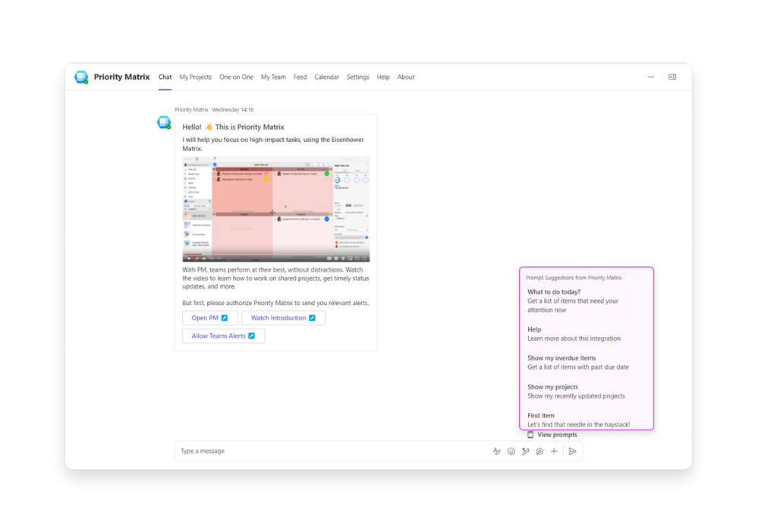Click the pop-out panel icon in header
758x532 pixels.
tap(672, 77)
